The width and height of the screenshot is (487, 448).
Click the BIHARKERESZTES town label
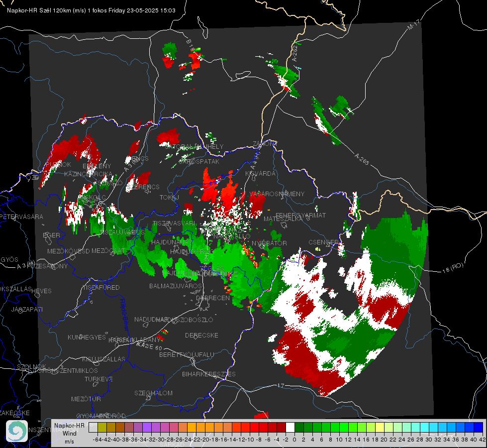pos(209,374)
